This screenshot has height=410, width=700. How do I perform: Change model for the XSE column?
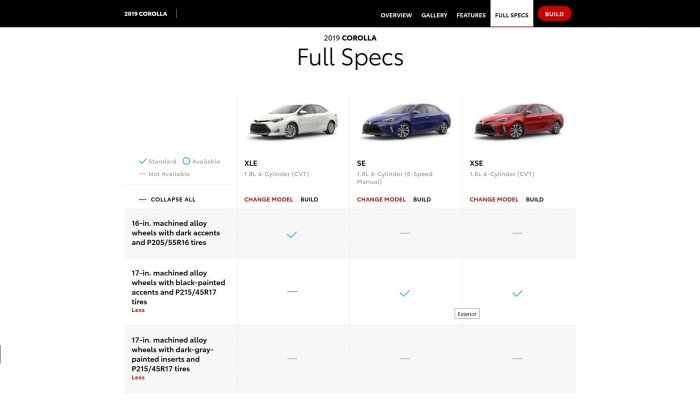[x=494, y=199]
